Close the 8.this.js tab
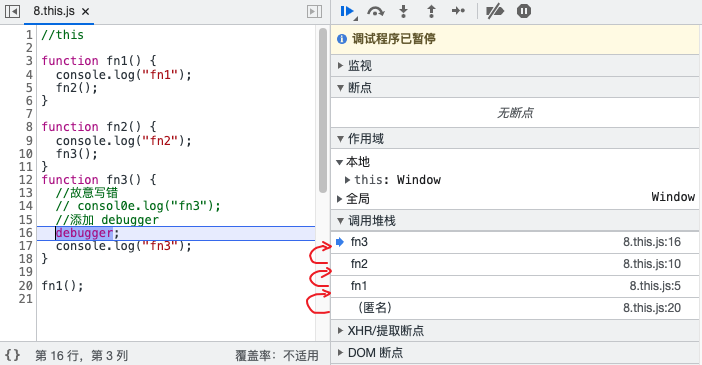Image resolution: width=702 pixels, height=365 pixels. click(86, 12)
